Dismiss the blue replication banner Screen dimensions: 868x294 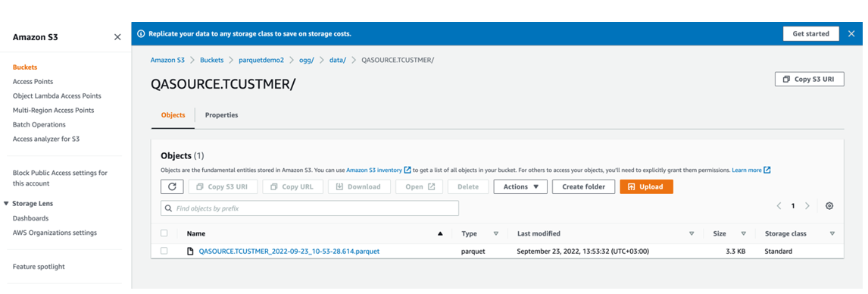tap(851, 34)
